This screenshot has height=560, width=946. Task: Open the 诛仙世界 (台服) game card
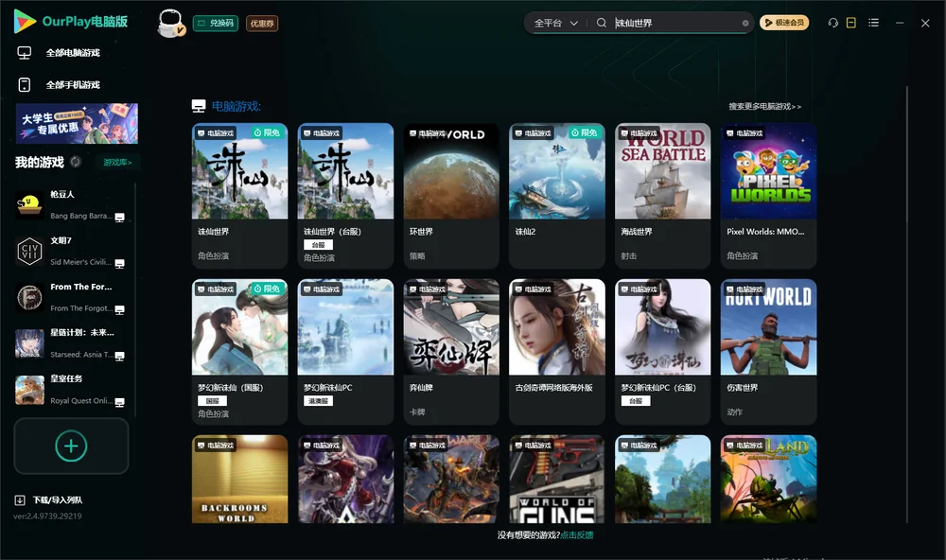point(345,196)
